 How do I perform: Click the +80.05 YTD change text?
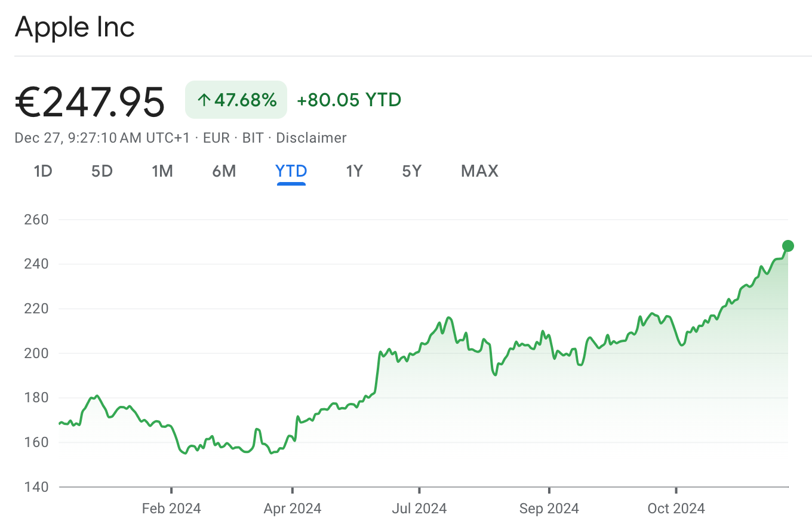(x=349, y=100)
